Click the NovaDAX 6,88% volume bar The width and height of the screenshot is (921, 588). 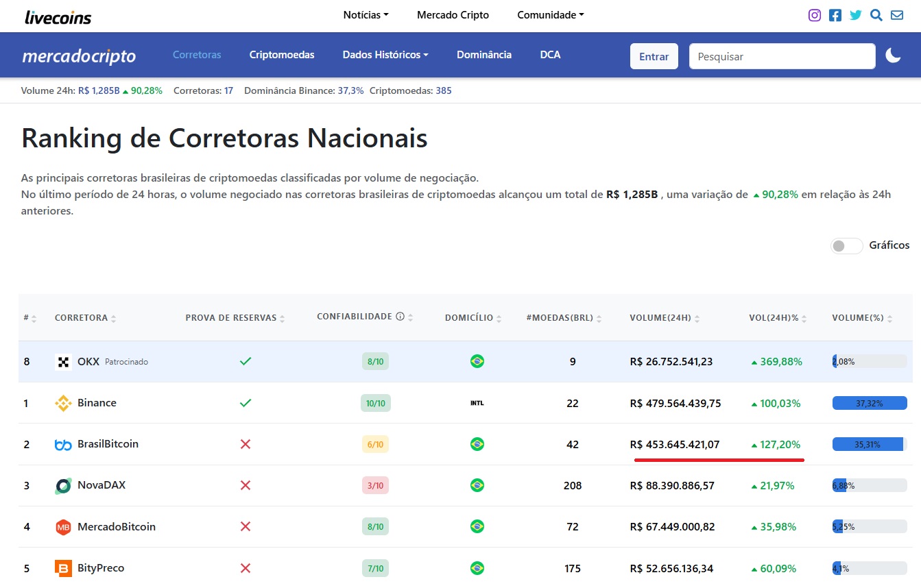(x=870, y=485)
